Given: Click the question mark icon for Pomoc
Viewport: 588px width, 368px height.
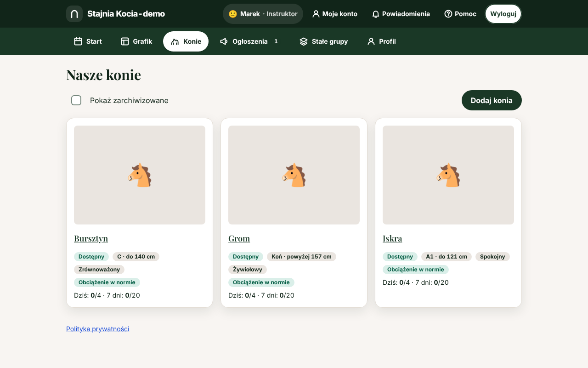Looking at the screenshot, I should click(x=448, y=14).
